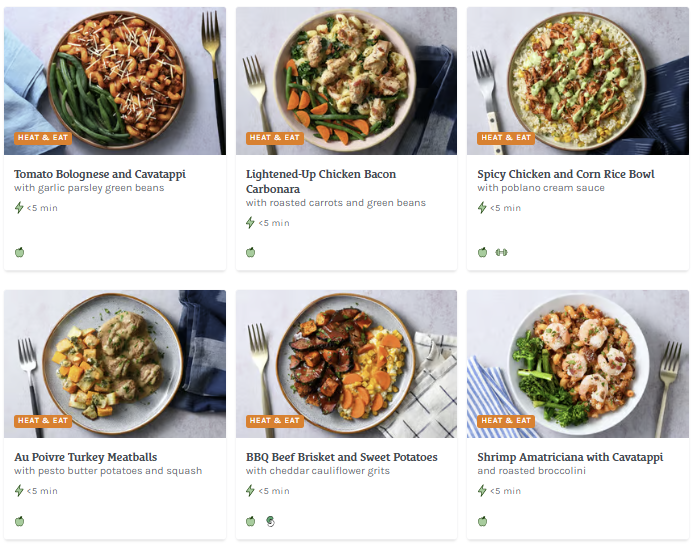Image resolution: width=697 pixels, height=552 pixels.
Task: Click the apple icon on Tomato Bolognese card
Action: (19, 252)
